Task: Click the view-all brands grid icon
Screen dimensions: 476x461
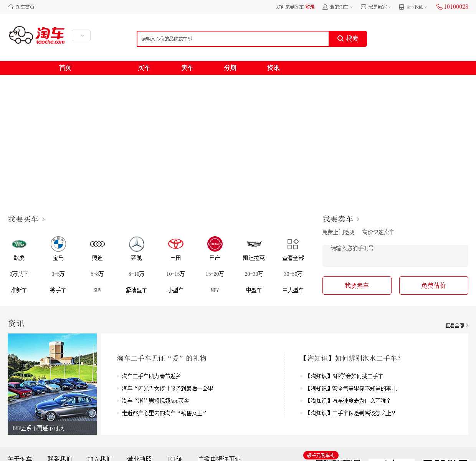Action: (293, 244)
